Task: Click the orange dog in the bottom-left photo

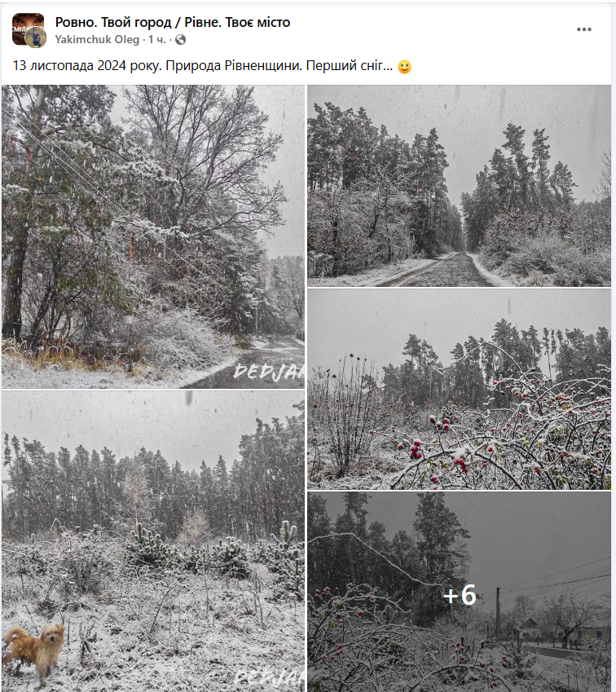Action: (35, 649)
